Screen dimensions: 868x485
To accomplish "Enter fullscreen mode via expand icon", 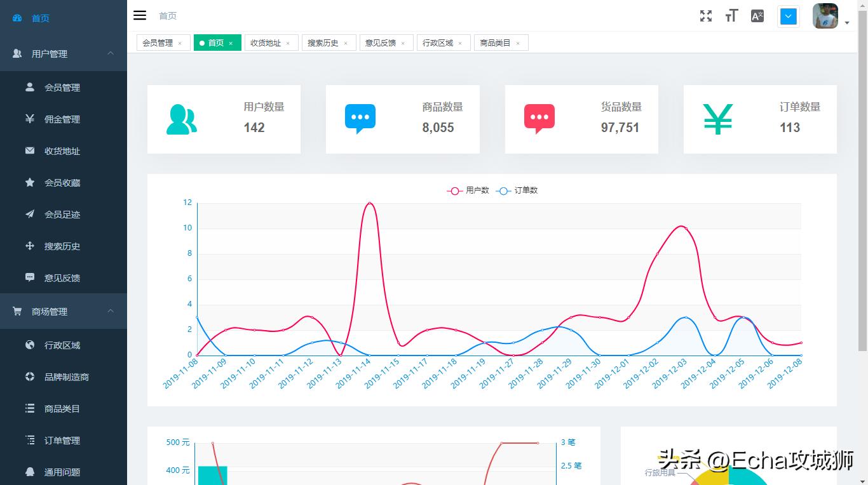I will (706, 17).
